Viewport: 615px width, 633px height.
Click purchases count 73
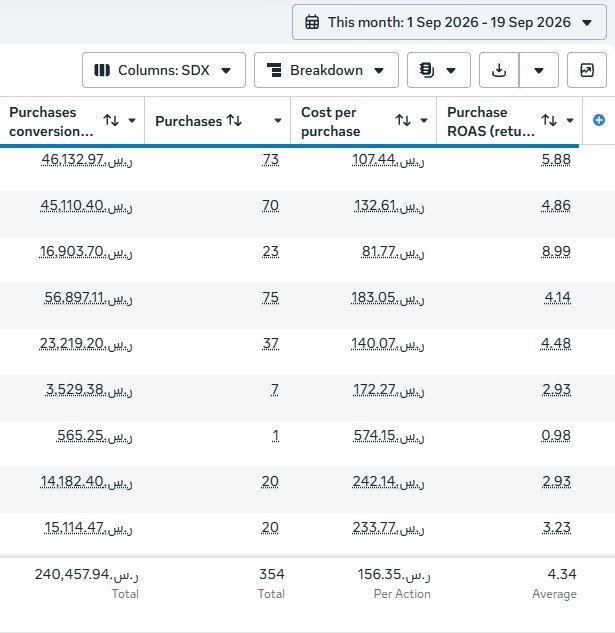271,160
